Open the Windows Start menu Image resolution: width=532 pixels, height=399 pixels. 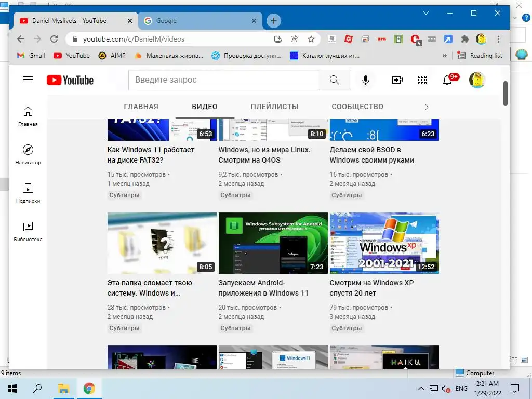coord(12,389)
